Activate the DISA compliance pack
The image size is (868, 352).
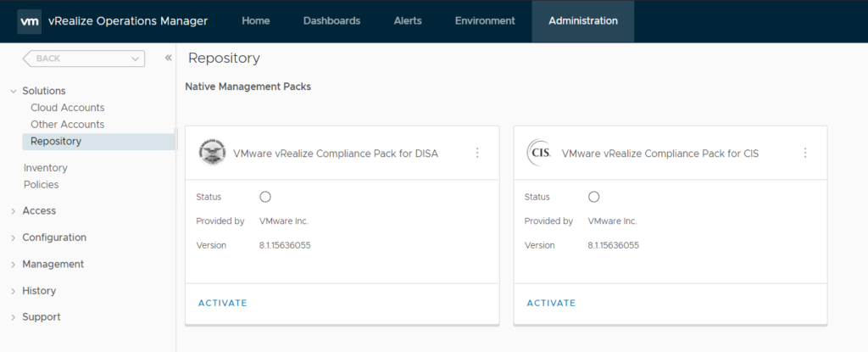click(x=223, y=303)
